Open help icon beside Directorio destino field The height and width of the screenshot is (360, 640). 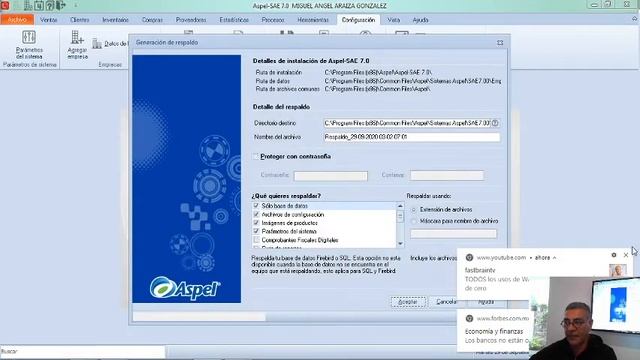pyautogui.click(x=495, y=123)
